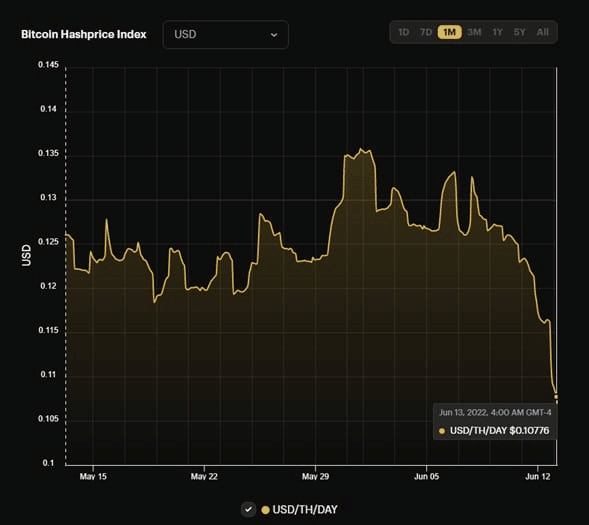Click the USD/TH/DAY legend color dot
This screenshot has height=525, width=589.
266,510
